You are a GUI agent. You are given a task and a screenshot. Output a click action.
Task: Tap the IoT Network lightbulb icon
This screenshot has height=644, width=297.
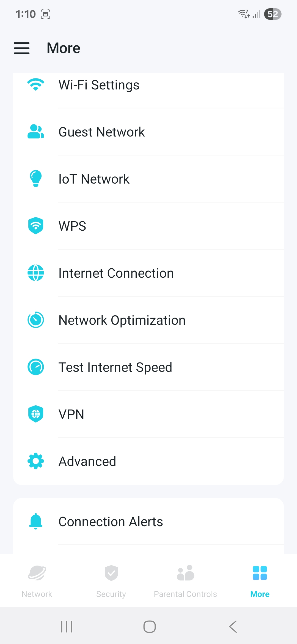36,179
